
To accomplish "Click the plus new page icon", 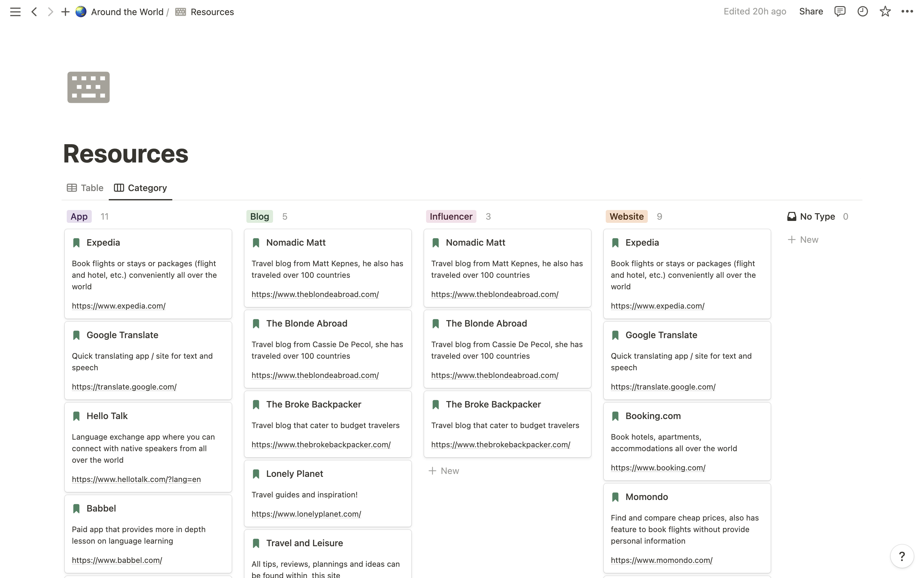I will point(65,12).
